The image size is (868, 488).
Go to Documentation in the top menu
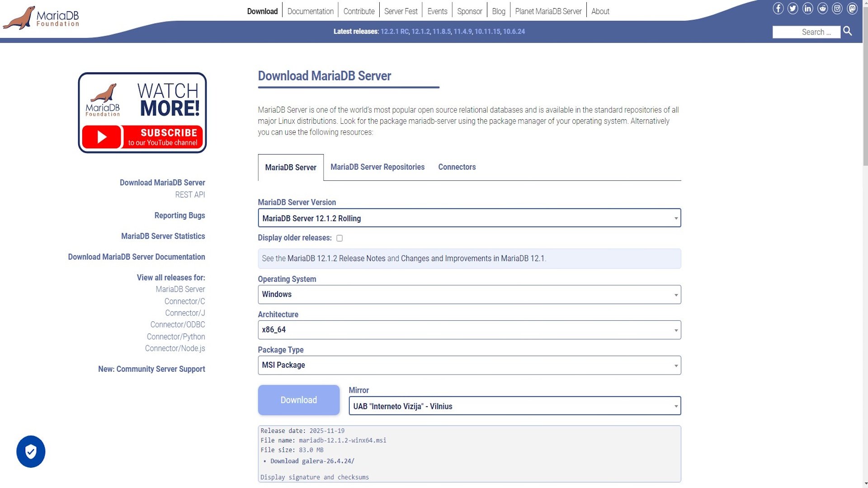pyautogui.click(x=311, y=11)
